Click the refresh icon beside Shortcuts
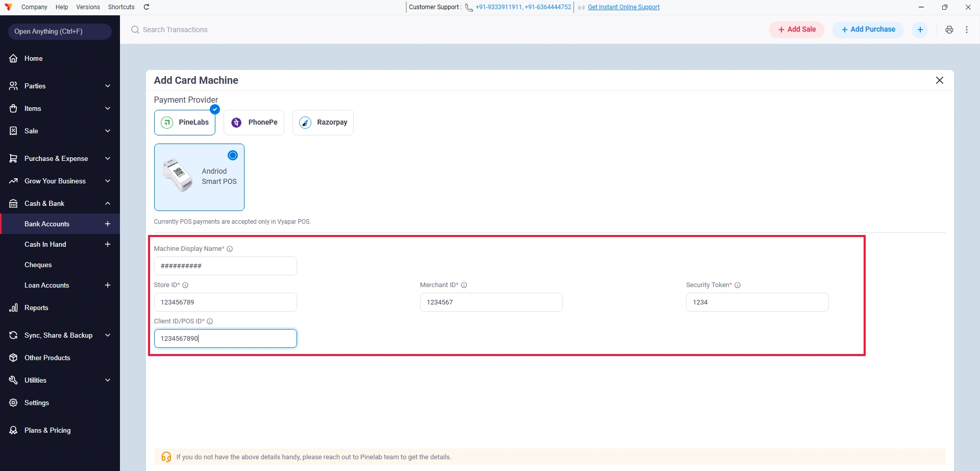The height and width of the screenshot is (471, 980). (x=146, y=7)
